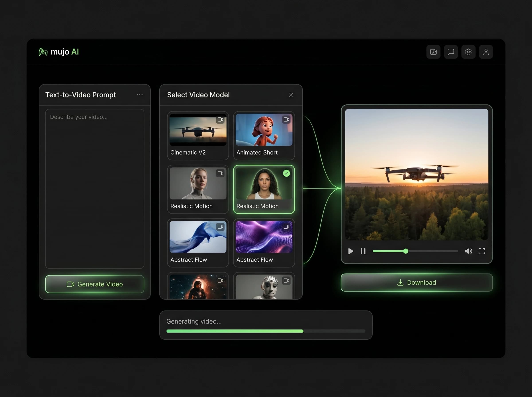Open the settings gear icon
Image resolution: width=532 pixels, height=397 pixels.
(468, 52)
